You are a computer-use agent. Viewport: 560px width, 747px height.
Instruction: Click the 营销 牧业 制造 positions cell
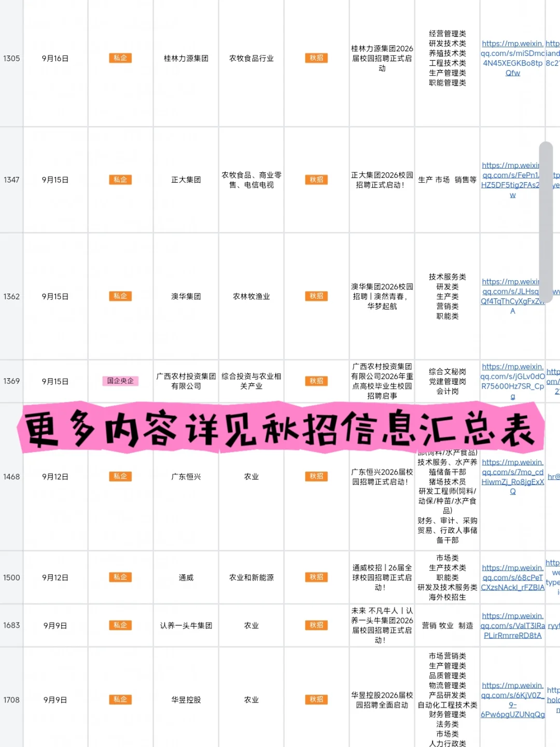pos(447,626)
